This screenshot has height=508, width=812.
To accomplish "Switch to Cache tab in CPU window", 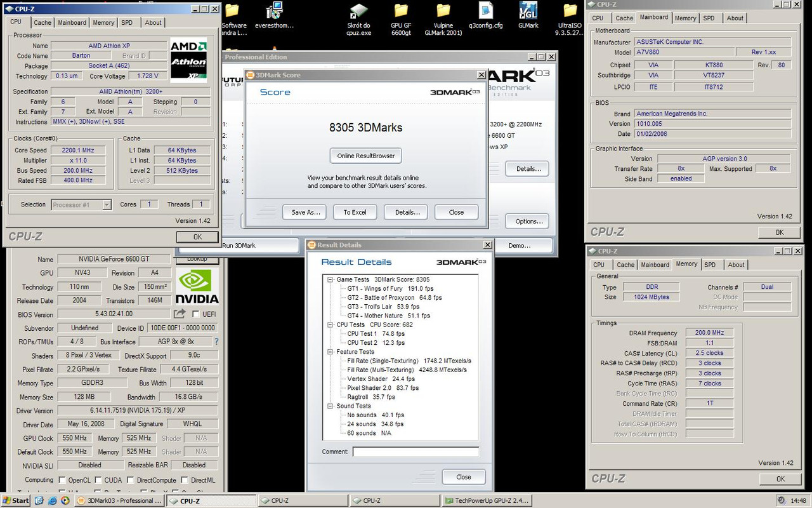I will coord(43,22).
